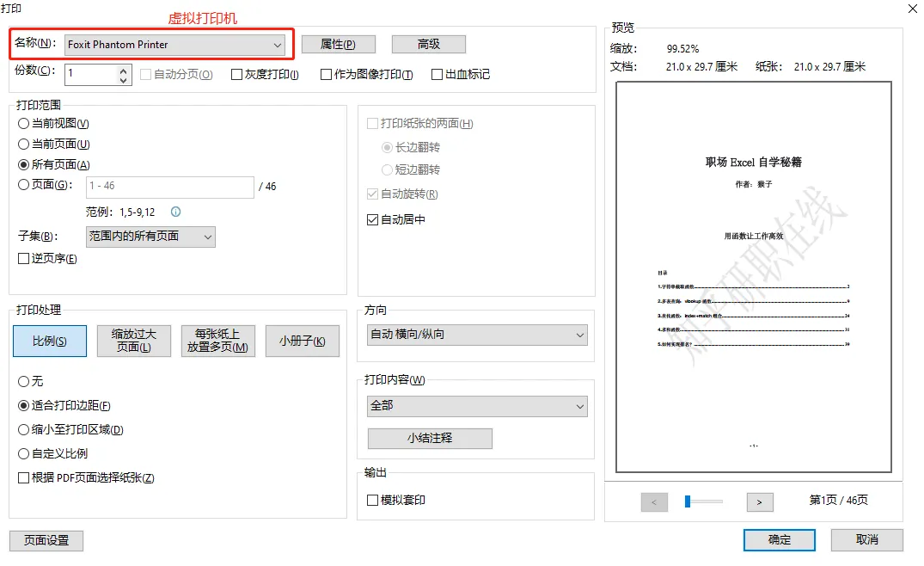Go to next page using preview arrow
Screen dimensions: 924x566
(x=759, y=501)
